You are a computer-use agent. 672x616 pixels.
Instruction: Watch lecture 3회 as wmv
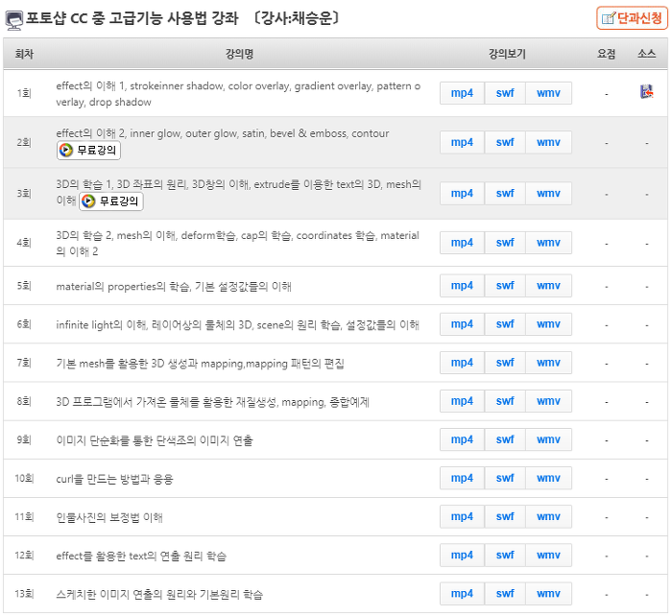548,194
